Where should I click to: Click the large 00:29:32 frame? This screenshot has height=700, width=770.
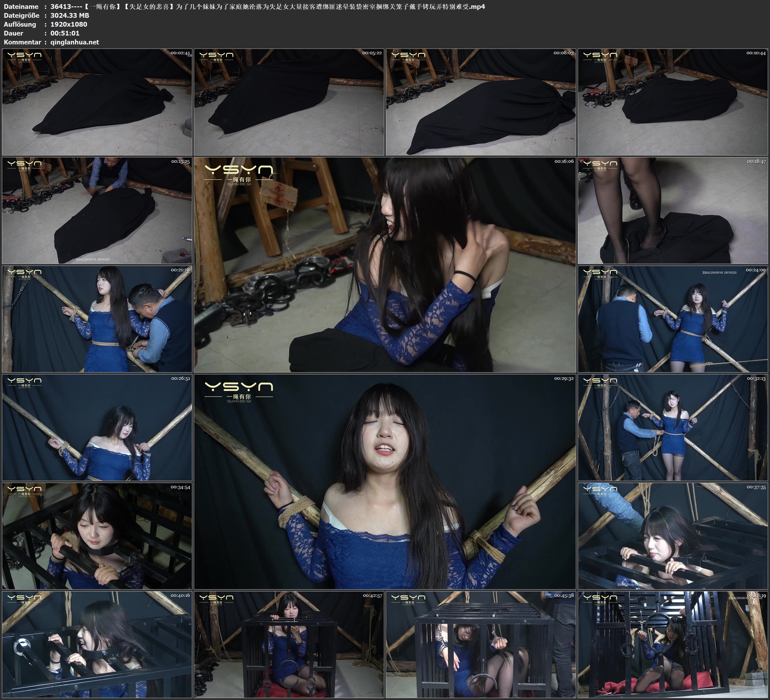point(385,481)
